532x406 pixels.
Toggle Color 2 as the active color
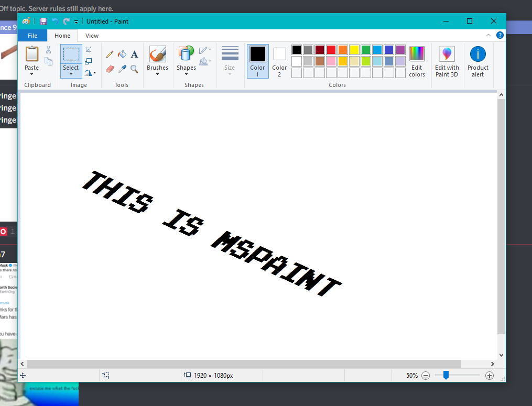pos(279,61)
